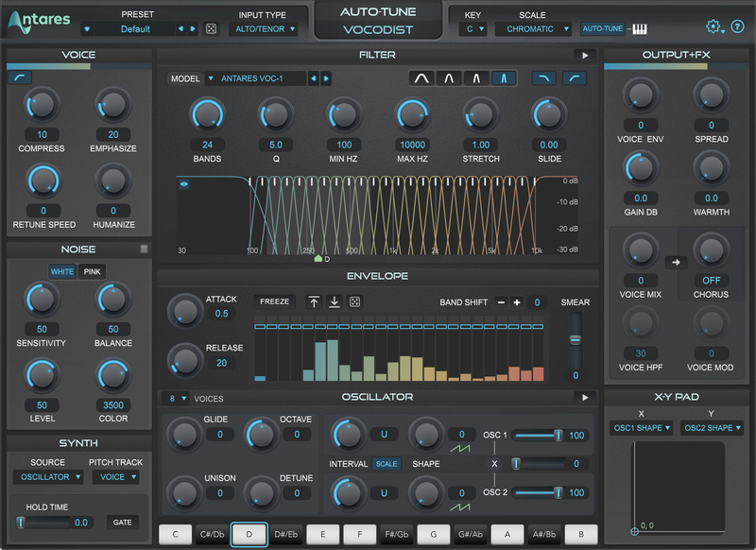Open the settings gear menu

(714, 27)
